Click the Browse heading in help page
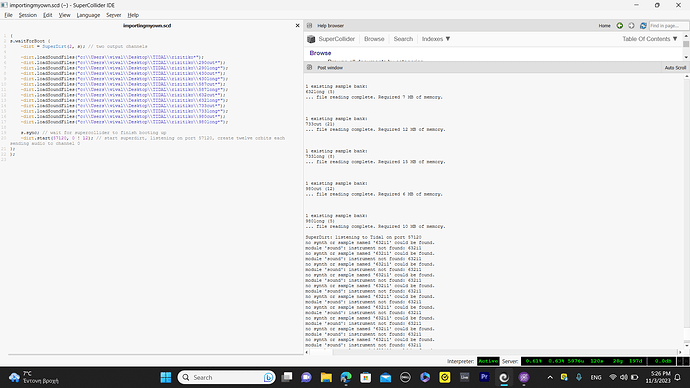Image resolution: width=690 pixels, height=388 pixels. [320, 53]
